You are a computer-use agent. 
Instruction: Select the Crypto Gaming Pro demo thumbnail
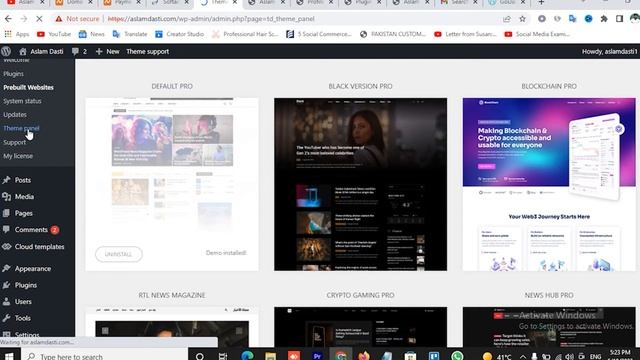pos(360,327)
